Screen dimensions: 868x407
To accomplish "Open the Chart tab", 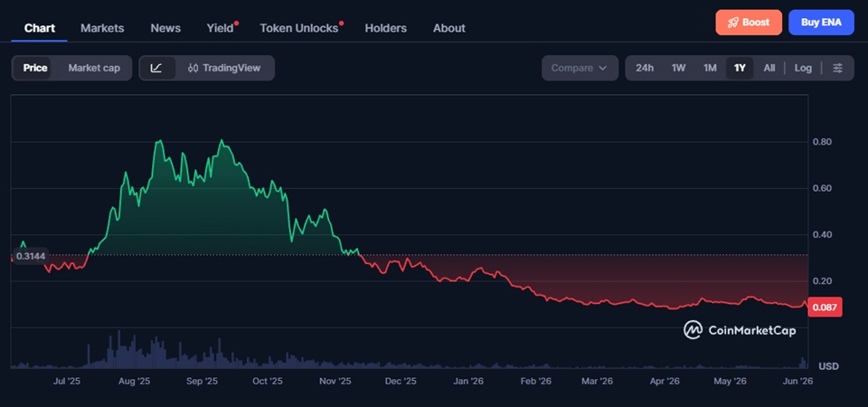I will pos(39,28).
